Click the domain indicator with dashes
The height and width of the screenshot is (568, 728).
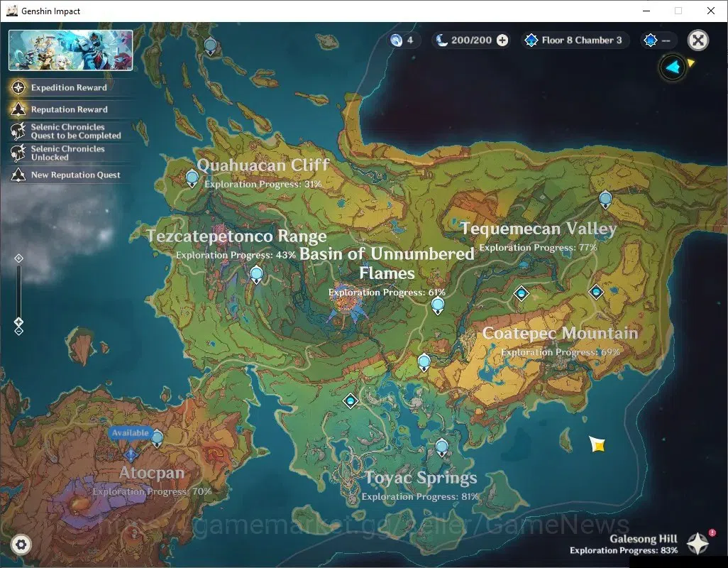coord(658,40)
